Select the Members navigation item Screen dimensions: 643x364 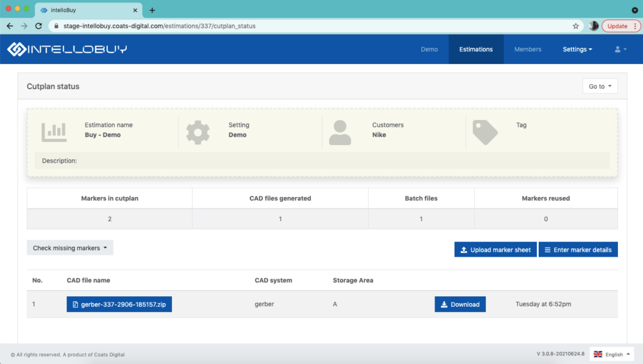(527, 49)
